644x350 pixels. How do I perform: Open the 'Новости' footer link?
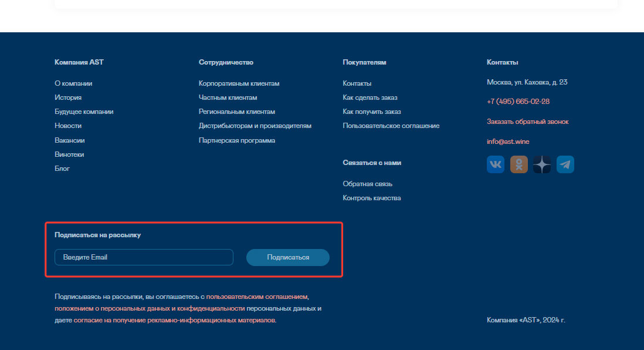(68, 126)
